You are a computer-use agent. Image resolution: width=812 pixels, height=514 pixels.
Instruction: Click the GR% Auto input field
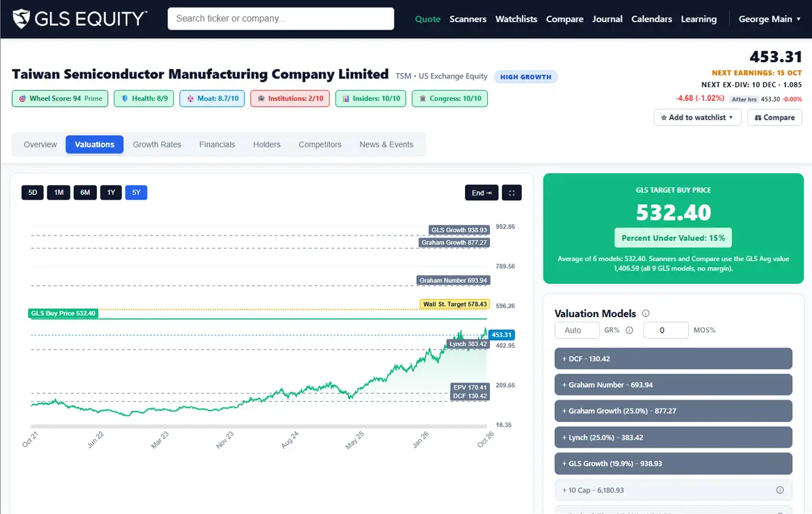pos(577,330)
